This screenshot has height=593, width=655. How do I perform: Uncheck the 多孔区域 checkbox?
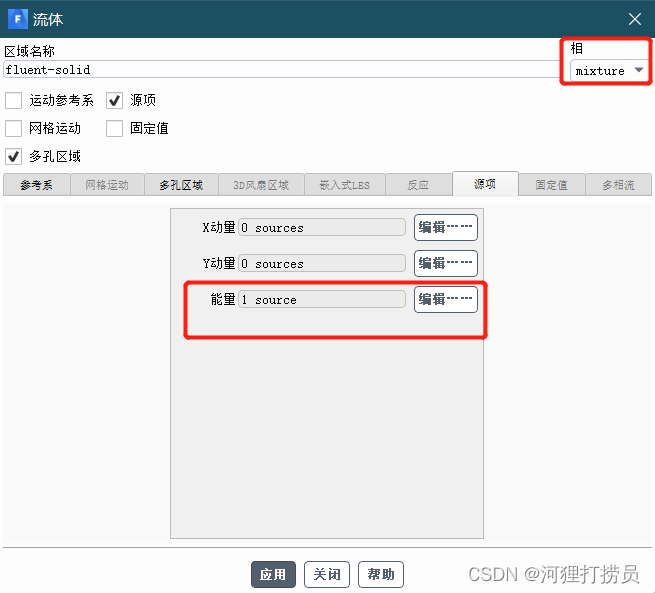click(13, 156)
